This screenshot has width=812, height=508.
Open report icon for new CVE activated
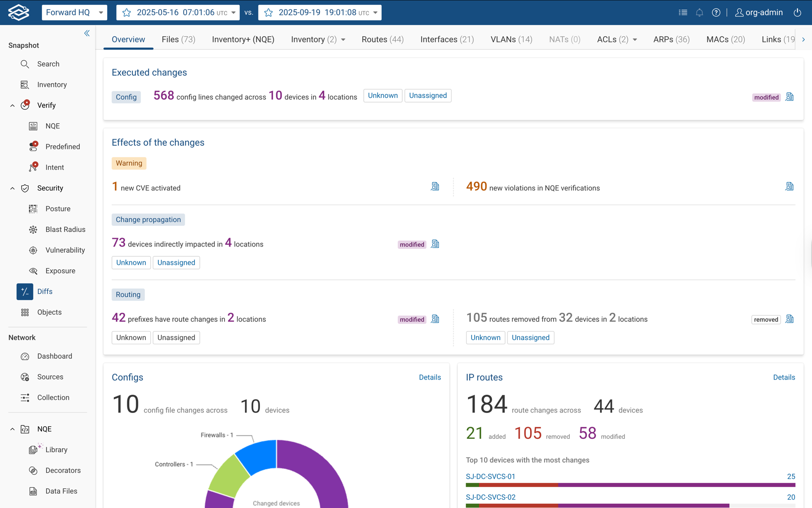point(435,187)
